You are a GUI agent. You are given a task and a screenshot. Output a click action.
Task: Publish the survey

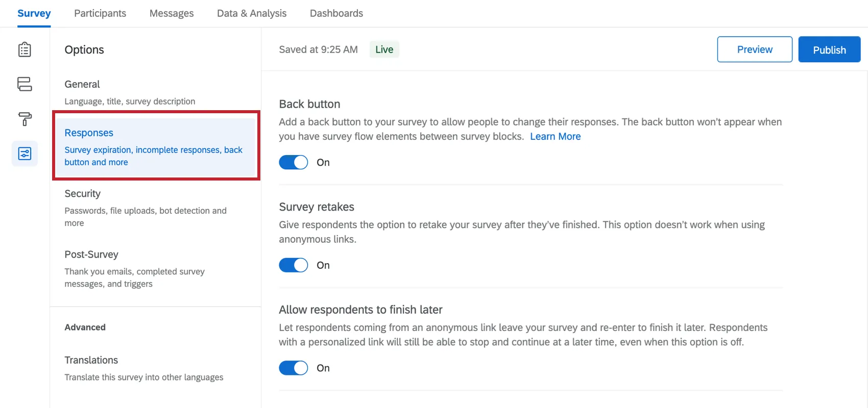829,49
